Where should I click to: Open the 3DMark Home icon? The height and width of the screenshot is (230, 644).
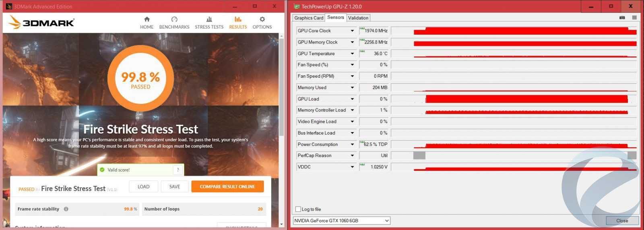(147, 19)
